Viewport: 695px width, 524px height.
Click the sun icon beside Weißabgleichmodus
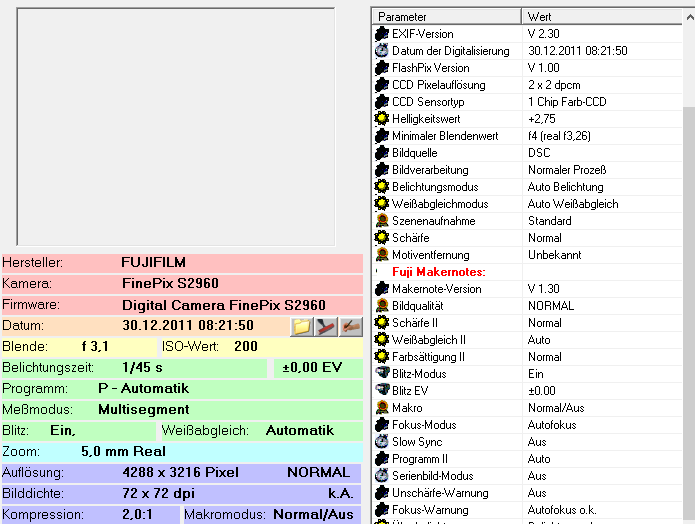click(382, 204)
